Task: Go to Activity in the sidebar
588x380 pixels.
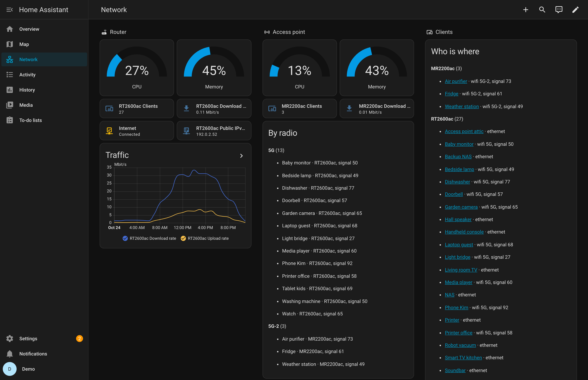Action: point(44,74)
